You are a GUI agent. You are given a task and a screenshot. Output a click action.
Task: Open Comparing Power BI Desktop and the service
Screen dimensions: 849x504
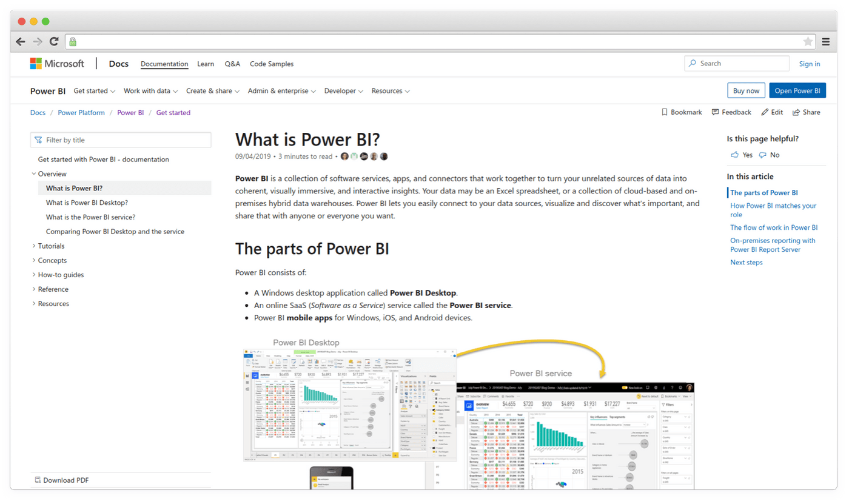click(115, 232)
